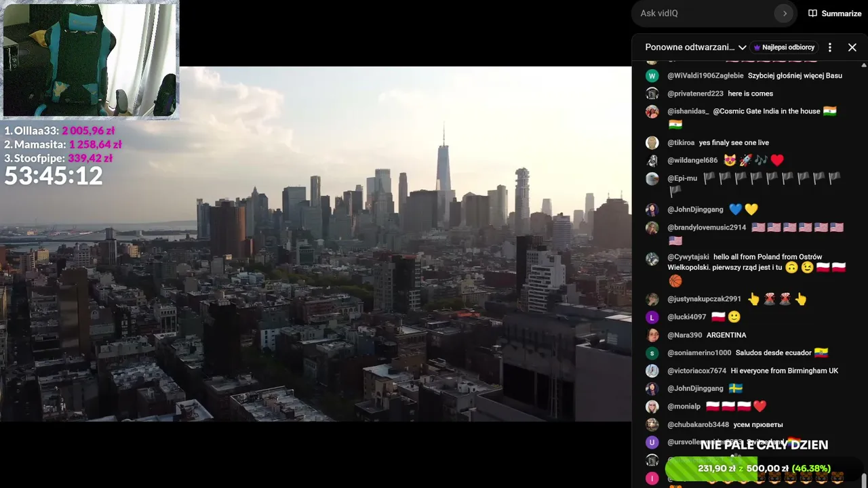Open @justynakupczak2991 username link
Viewport: 868px width, 488px height.
(x=704, y=299)
